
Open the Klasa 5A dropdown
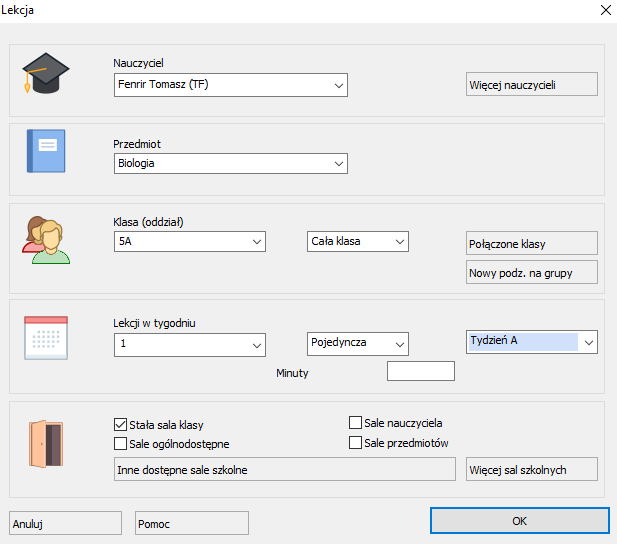click(x=190, y=241)
